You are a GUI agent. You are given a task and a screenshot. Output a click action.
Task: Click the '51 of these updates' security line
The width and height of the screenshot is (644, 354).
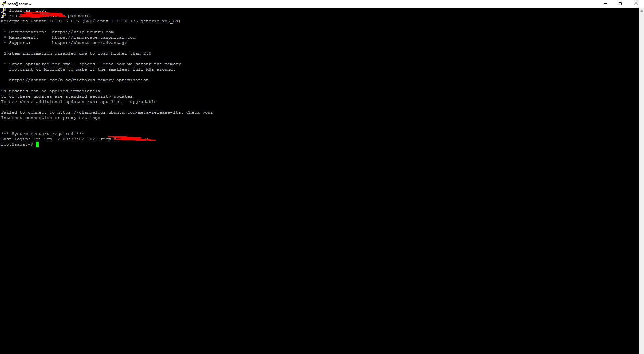[68, 96]
